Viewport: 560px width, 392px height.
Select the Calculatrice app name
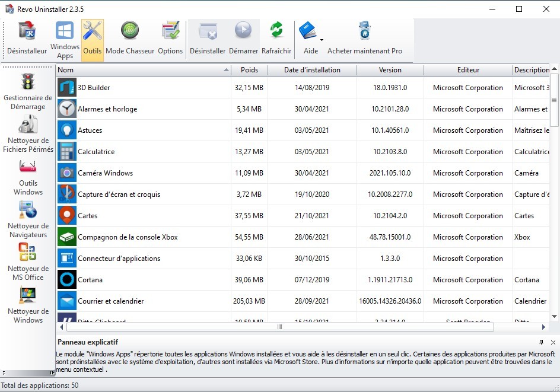point(96,152)
